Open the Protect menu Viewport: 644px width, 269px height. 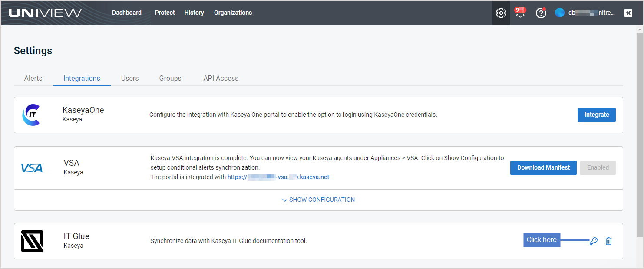[165, 13]
